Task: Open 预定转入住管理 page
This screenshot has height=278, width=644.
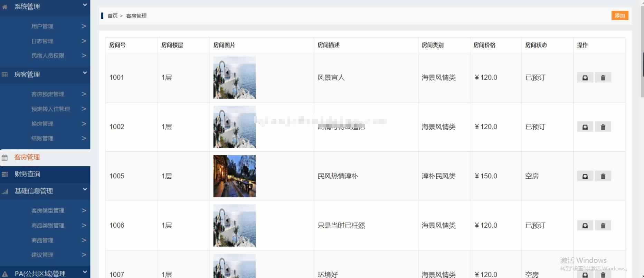Action: [x=50, y=109]
